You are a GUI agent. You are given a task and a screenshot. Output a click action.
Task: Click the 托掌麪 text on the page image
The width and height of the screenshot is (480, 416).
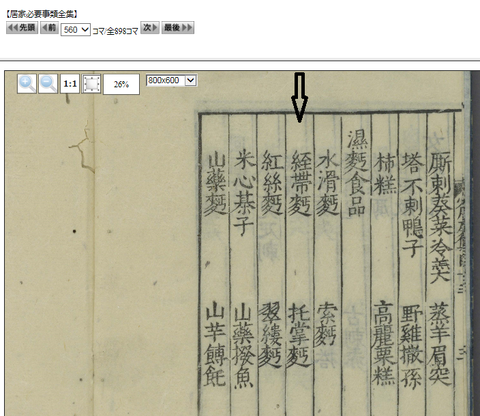300,335
